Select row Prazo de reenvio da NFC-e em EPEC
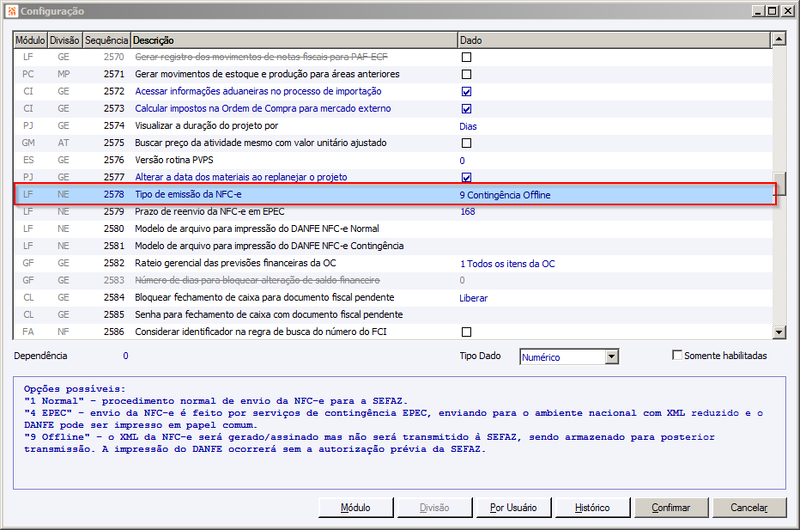 [393, 212]
